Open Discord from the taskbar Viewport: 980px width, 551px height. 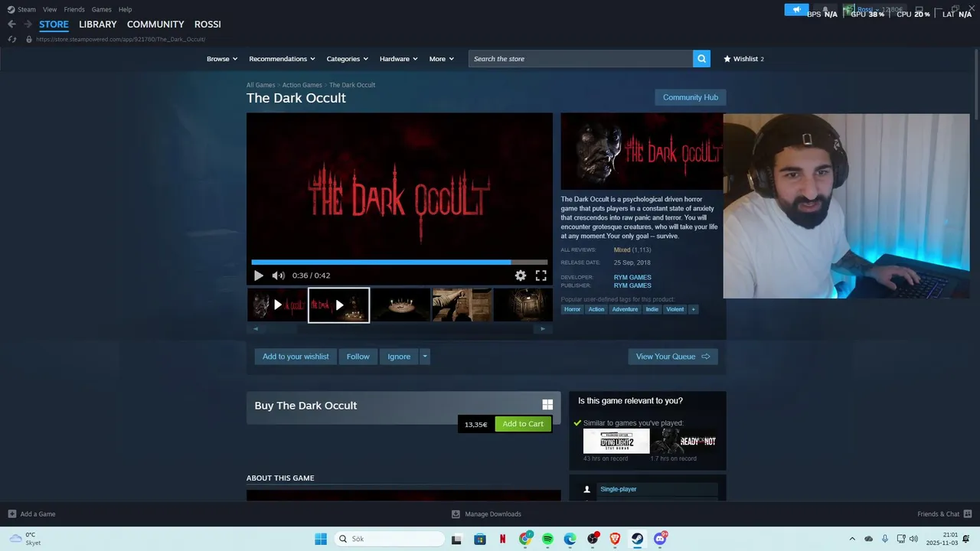point(660,539)
